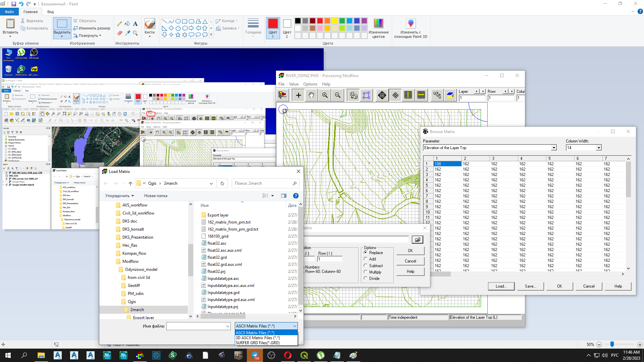The width and height of the screenshot is (644, 362).
Task: Click the polygon zone tool icon
Action: (366, 95)
